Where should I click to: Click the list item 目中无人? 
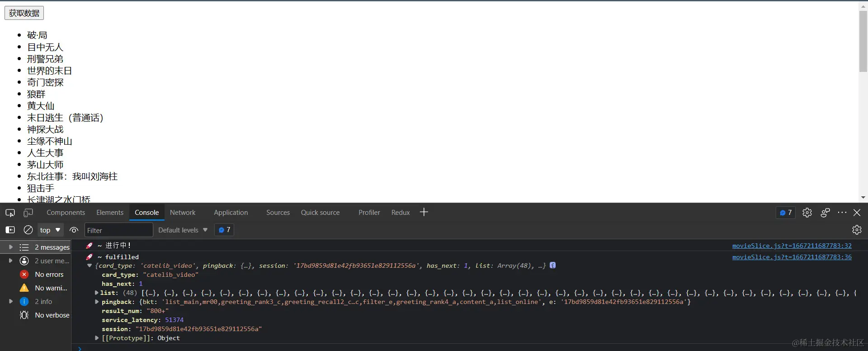(x=45, y=47)
